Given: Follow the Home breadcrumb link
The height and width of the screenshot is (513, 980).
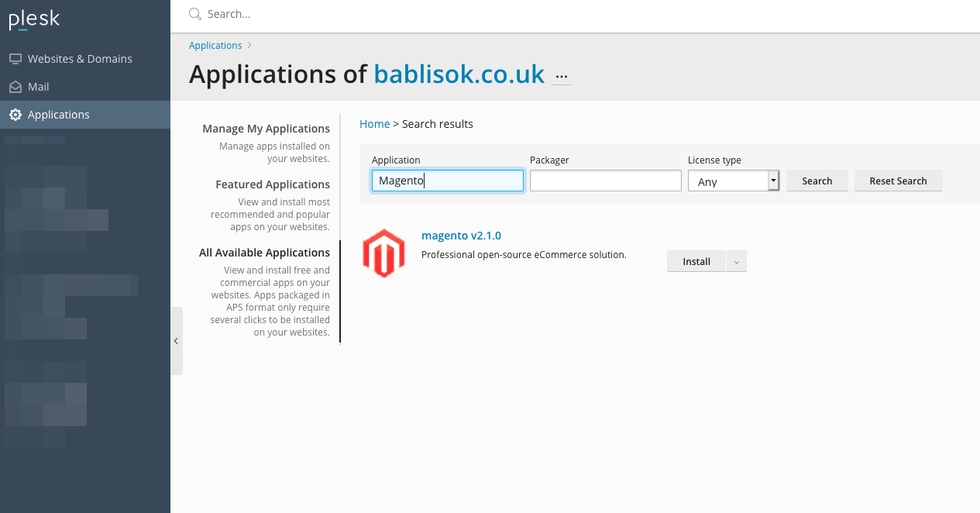Looking at the screenshot, I should point(375,124).
